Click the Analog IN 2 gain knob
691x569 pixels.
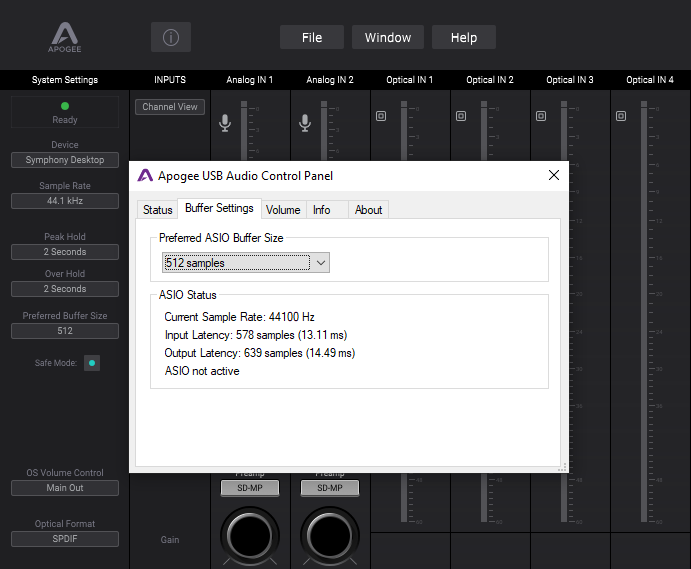tap(330, 536)
